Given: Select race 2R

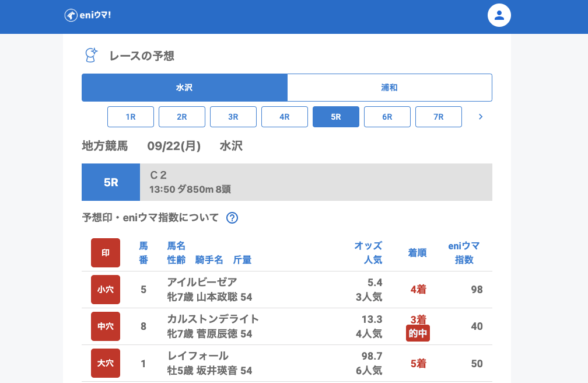Looking at the screenshot, I should [182, 117].
